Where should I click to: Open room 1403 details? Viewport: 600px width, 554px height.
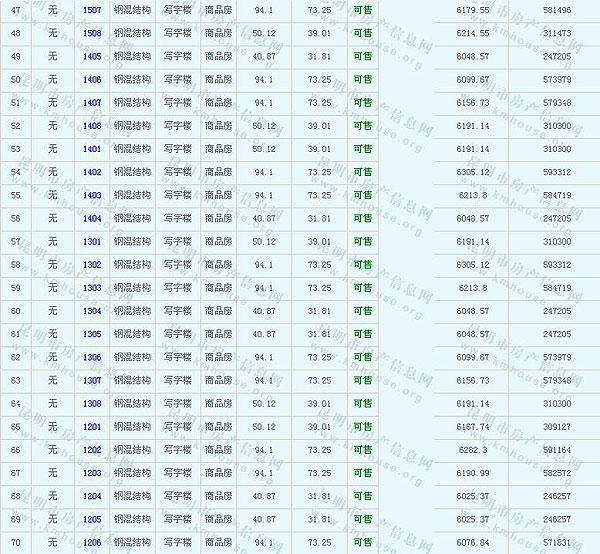(92, 195)
